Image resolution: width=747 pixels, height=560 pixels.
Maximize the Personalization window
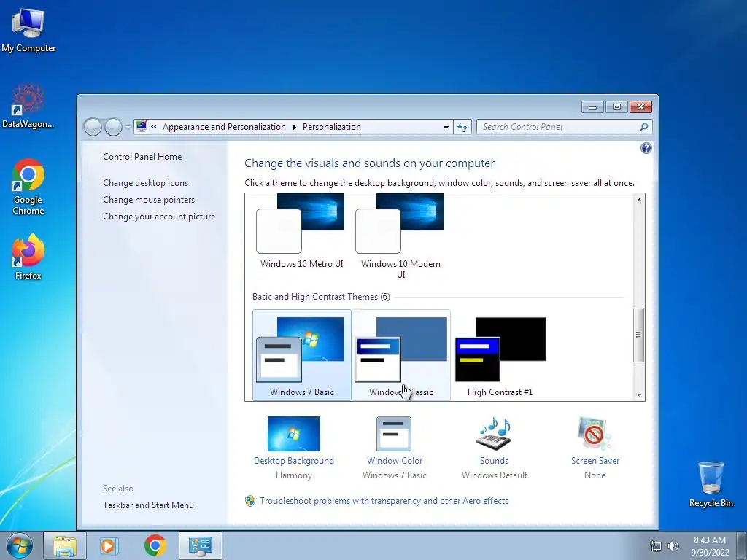[616, 107]
